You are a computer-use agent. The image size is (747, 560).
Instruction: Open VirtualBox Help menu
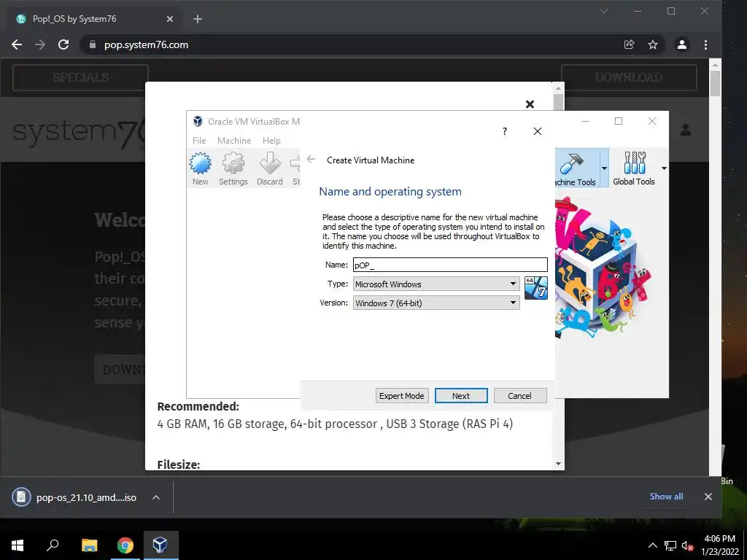click(271, 141)
